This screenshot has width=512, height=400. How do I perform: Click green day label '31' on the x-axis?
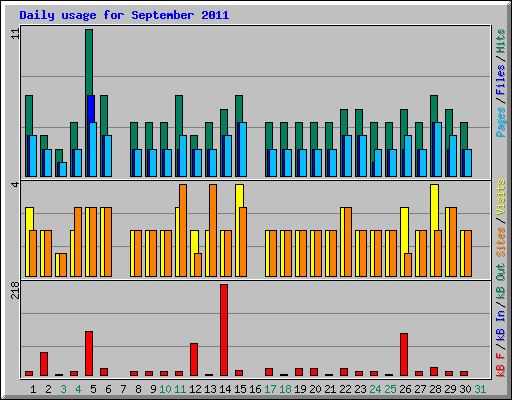[480, 389]
